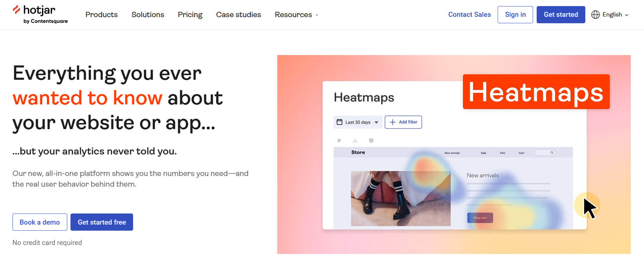This screenshot has height=270, width=644.
Task: Click the plus icon in Add filter
Action: click(392, 122)
